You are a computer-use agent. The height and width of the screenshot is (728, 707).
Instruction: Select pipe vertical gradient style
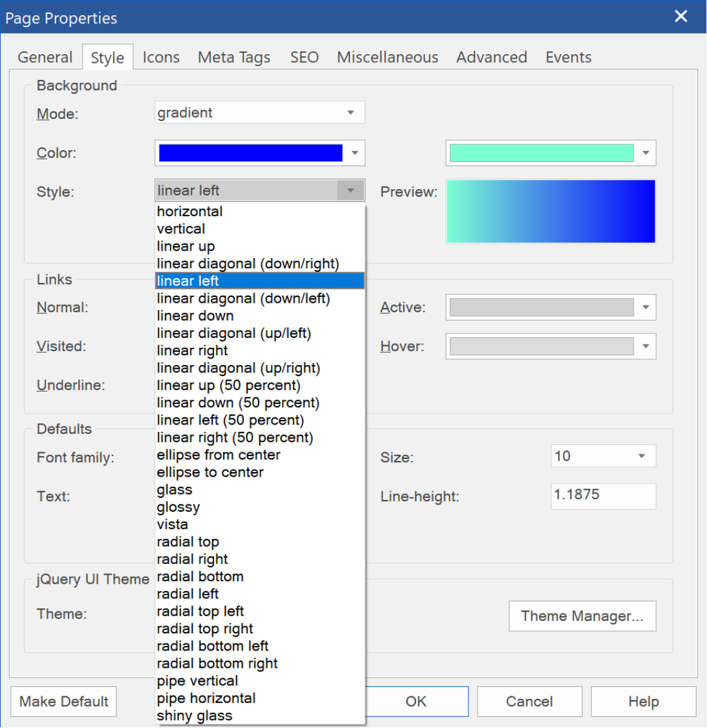coord(260,681)
